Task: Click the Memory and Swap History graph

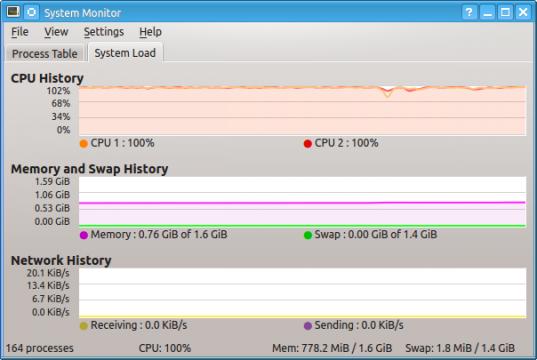Action: pos(302,202)
